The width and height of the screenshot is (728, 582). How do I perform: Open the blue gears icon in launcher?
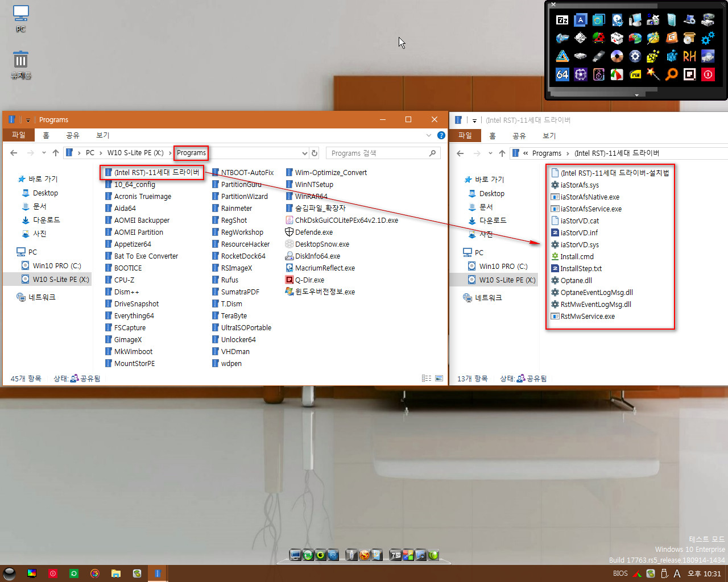(x=708, y=38)
